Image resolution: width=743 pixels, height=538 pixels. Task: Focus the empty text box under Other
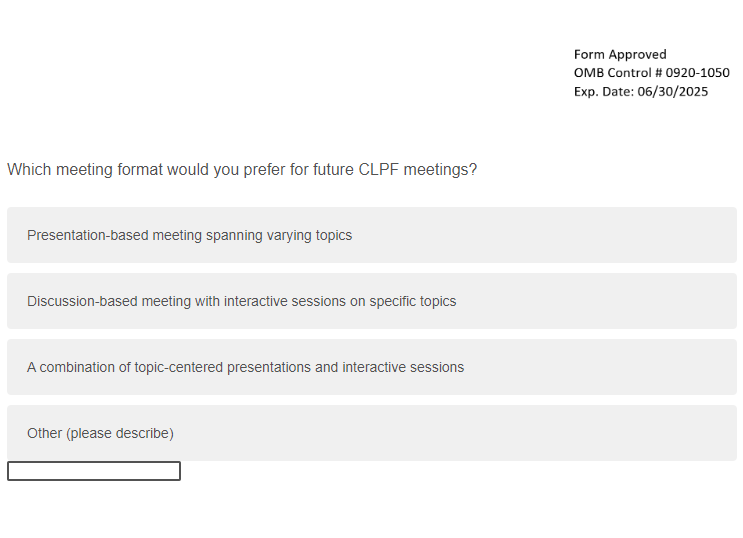[94, 471]
